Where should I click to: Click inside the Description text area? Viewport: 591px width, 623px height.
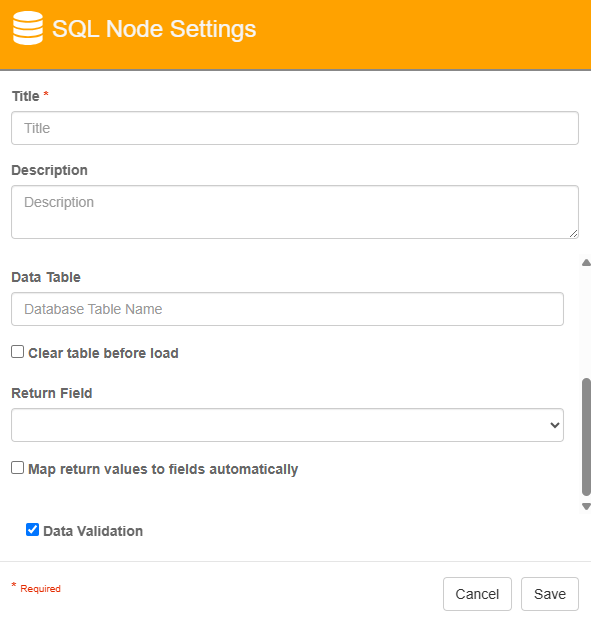(x=295, y=212)
